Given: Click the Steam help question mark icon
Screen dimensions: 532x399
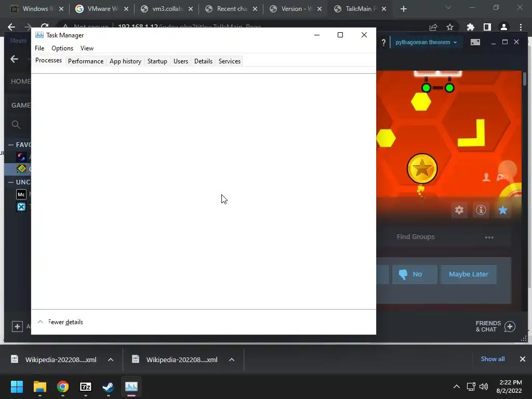Looking at the screenshot, I should click(x=383, y=43).
